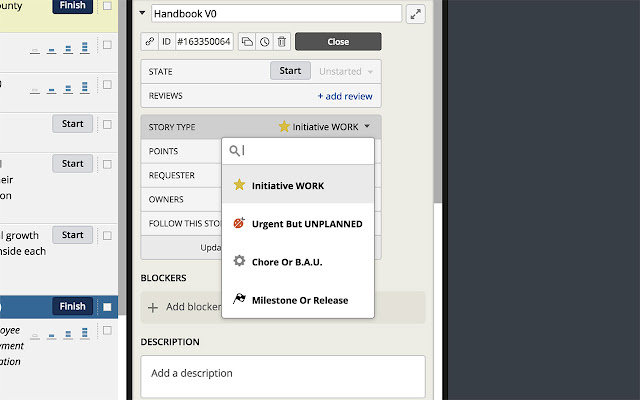Image resolution: width=640 pixels, height=400 pixels.
Task: Click the star icon beside Initiative WORK option
Action: [239, 185]
